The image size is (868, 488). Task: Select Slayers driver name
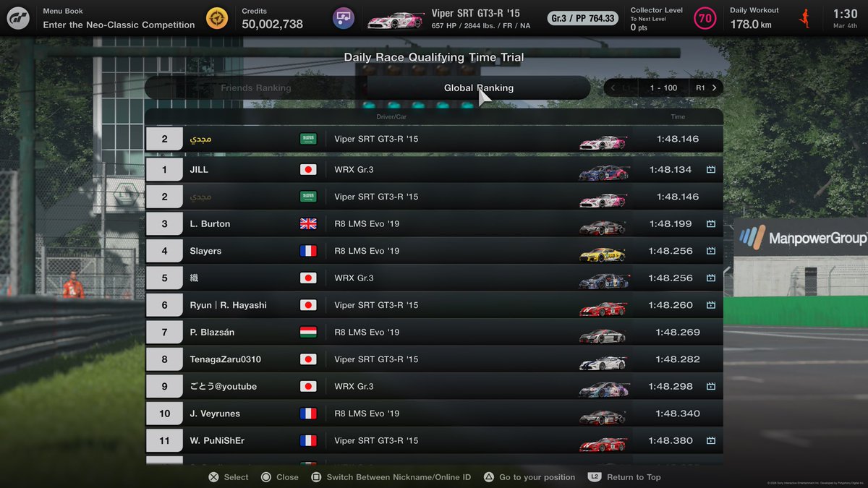click(205, 251)
